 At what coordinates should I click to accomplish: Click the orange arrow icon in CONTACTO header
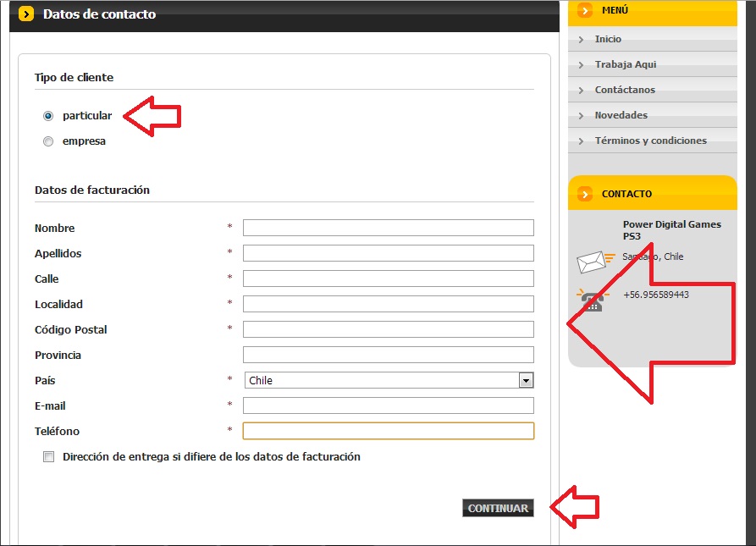(x=585, y=194)
